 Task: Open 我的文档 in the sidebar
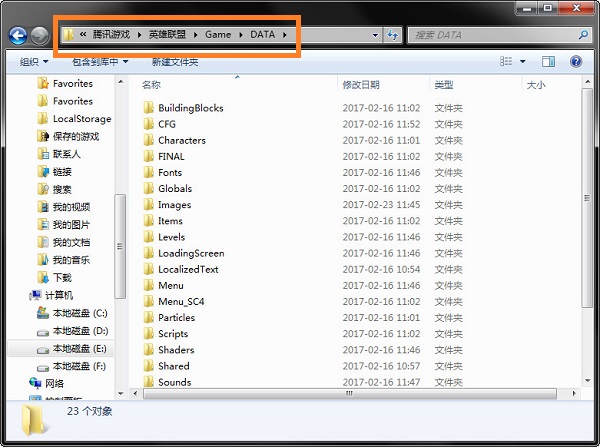pos(71,242)
